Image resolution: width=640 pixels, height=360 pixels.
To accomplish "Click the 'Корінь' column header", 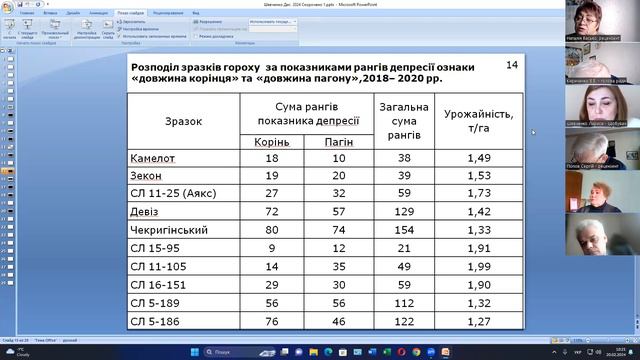I will [272, 142].
